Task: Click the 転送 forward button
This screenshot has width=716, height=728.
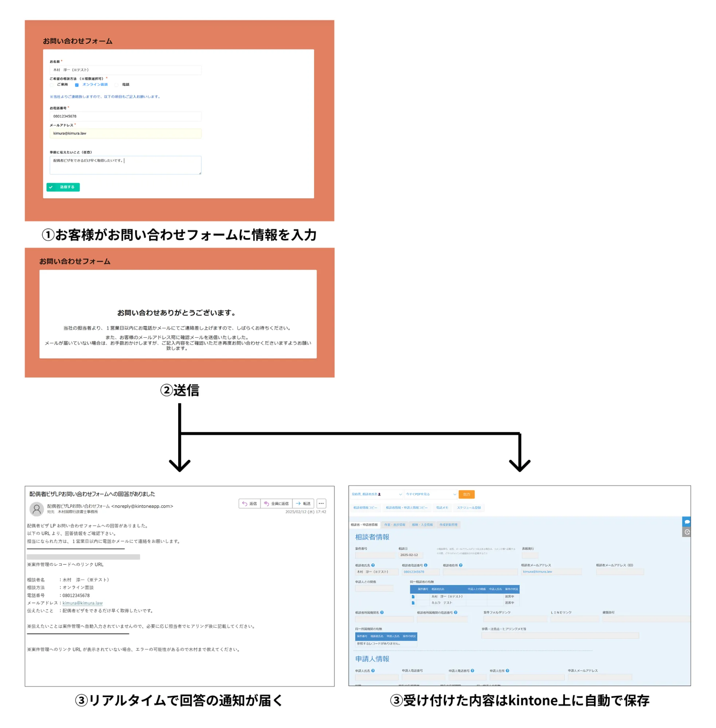Action: pos(303,504)
